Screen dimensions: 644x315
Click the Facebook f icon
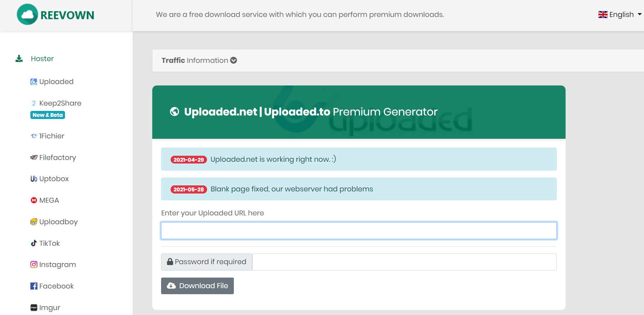click(34, 286)
